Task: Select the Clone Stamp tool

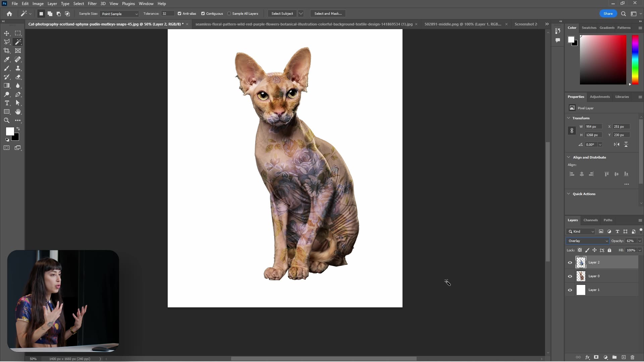Action: click(18, 68)
